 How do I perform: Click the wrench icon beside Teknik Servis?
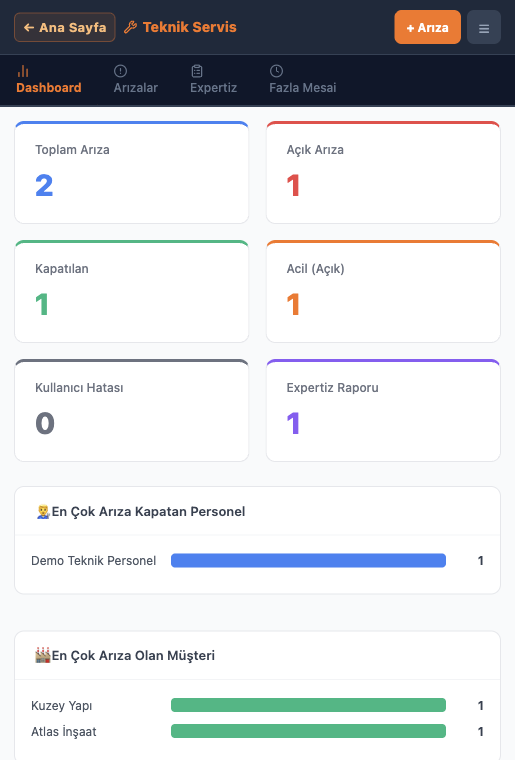click(130, 27)
